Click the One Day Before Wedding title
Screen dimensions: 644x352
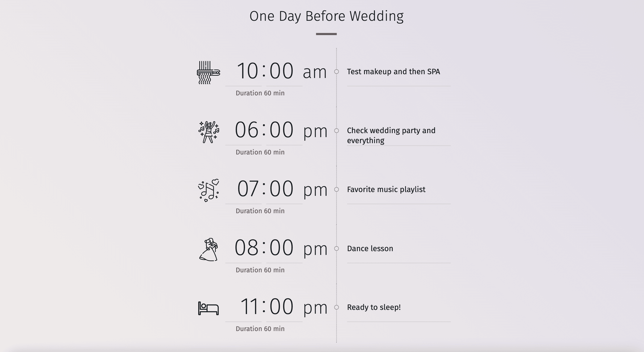[325, 16]
